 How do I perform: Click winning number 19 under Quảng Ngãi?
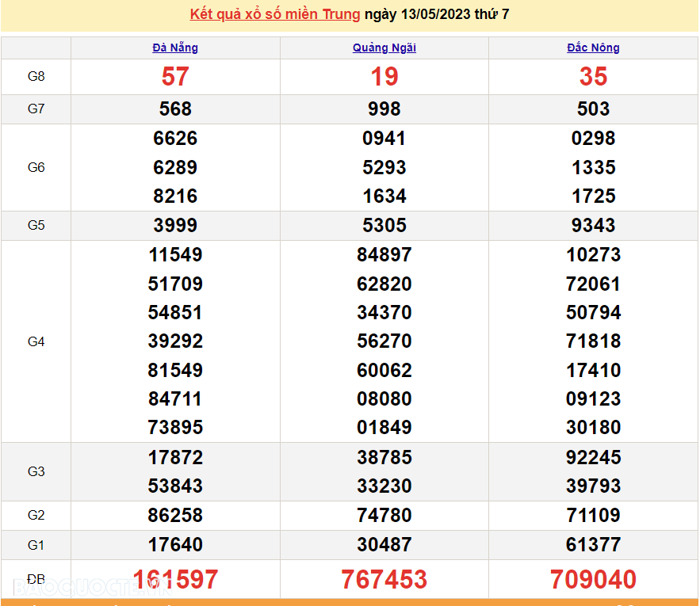(x=384, y=76)
